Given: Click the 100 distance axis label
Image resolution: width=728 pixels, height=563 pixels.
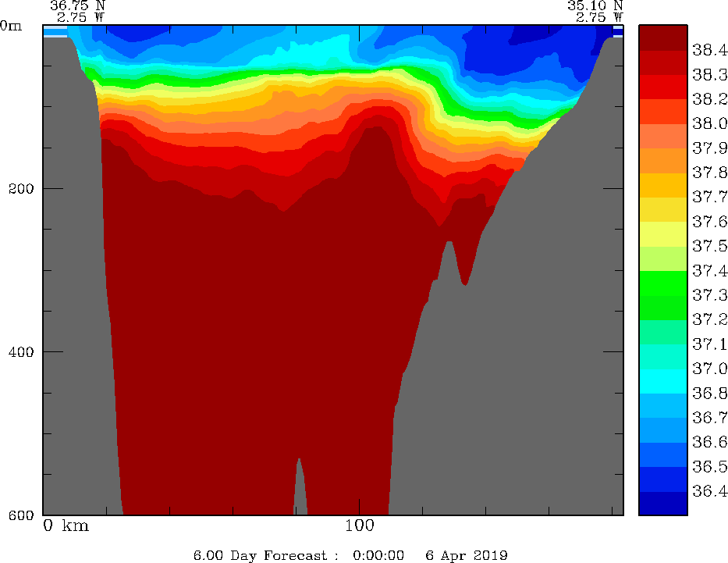Looking at the screenshot, I should (359, 526).
